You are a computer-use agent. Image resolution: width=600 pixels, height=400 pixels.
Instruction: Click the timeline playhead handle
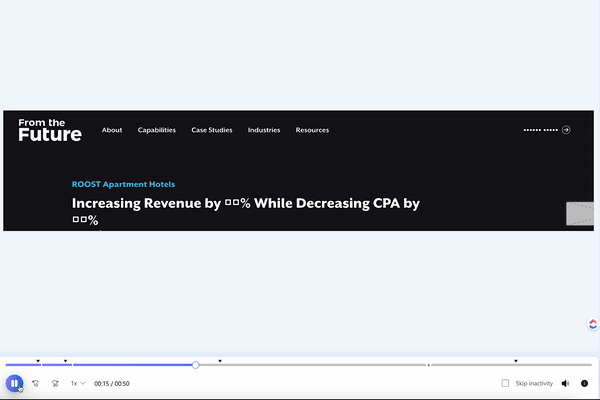pyautogui.click(x=196, y=365)
